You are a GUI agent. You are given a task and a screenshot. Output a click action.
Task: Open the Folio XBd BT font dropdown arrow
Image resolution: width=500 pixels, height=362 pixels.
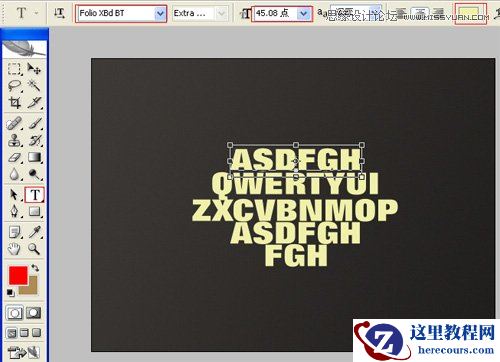point(160,14)
